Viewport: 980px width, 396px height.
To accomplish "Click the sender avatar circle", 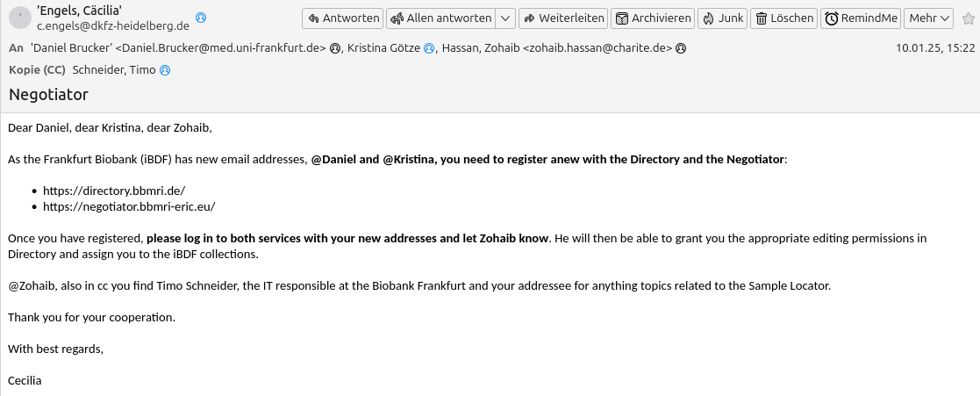I will (x=20, y=18).
